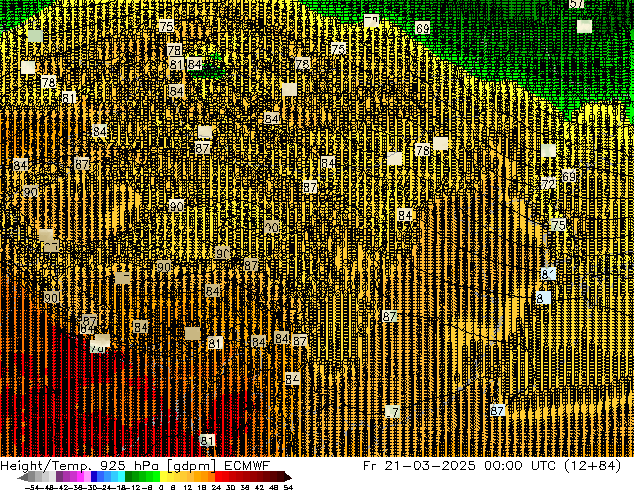Viewport: 634px width, 490px height.
Task: Click the cyan swatch in the color legend
Action: click(121, 477)
